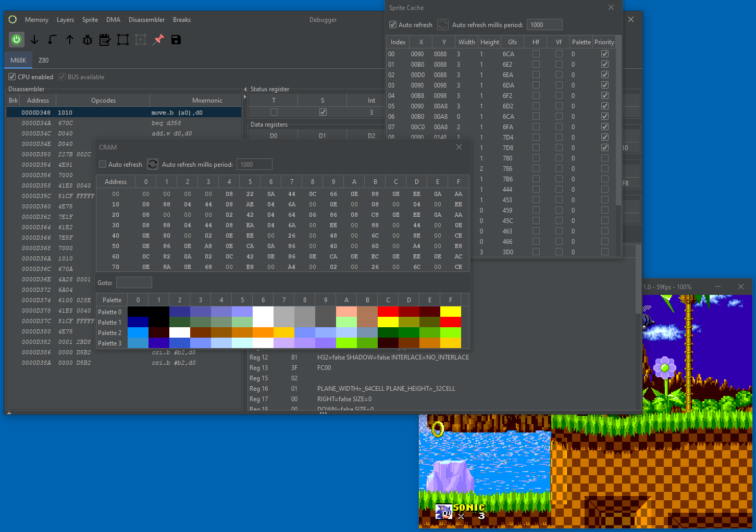The image size is (756, 532).
Task: Click the game screen Sonic lives counter
Action: [x=461, y=512]
